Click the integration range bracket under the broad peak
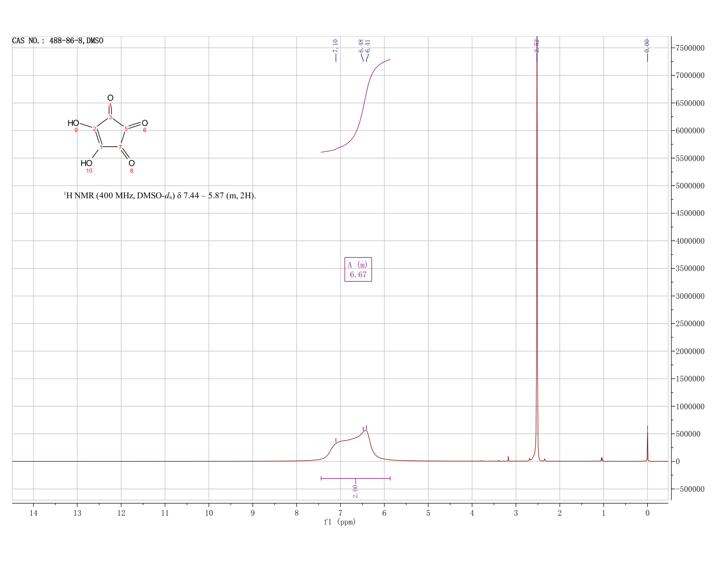 [x=356, y=478]
